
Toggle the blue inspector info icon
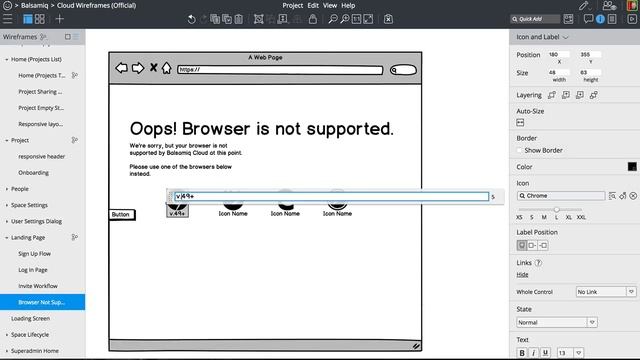600,19
